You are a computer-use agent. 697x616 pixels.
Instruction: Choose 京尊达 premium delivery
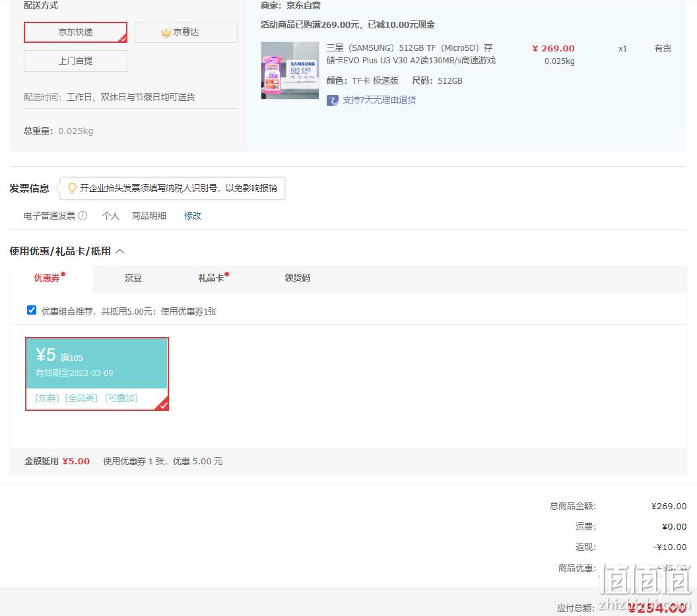tap(186, 32)
